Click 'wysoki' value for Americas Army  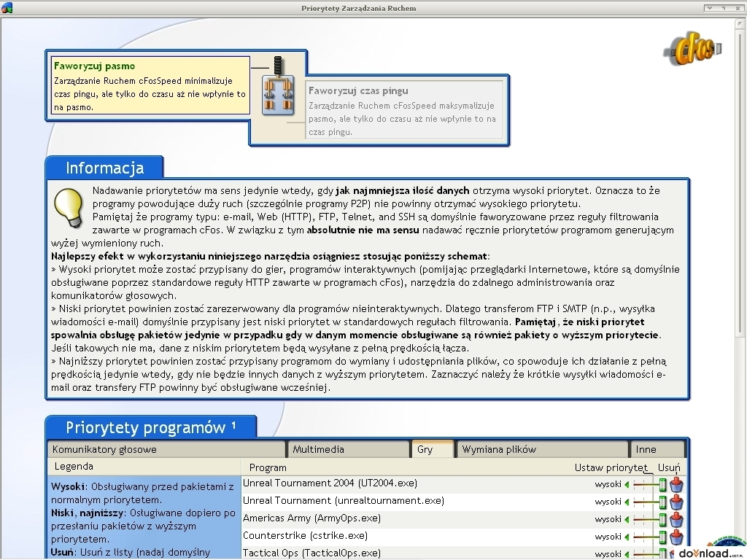click(x=608, y=519)
